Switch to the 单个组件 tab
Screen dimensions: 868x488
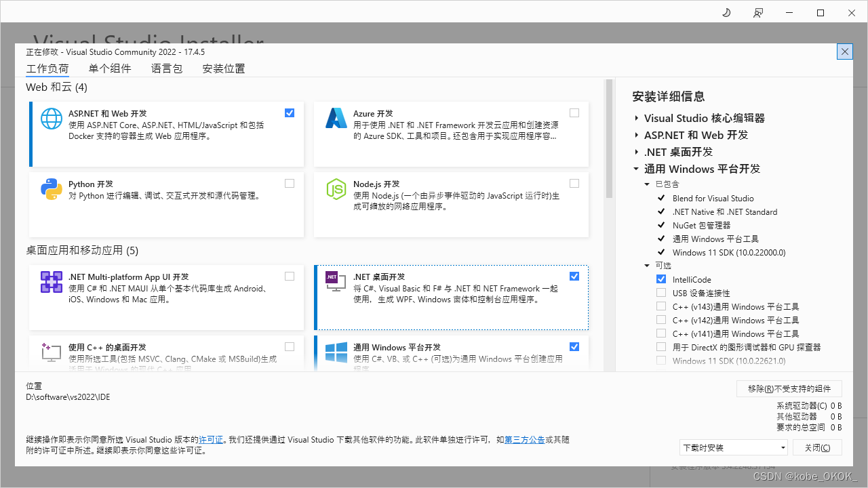[110, 68]
